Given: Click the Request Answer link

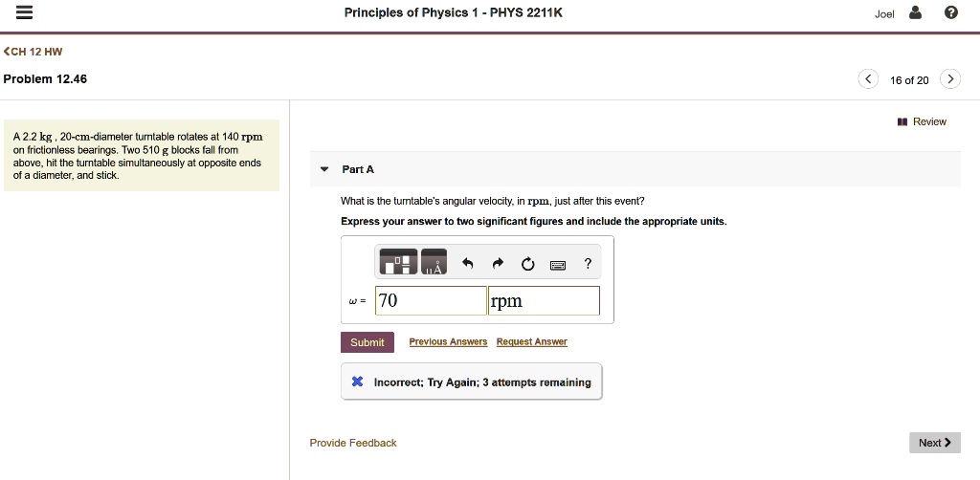Looking at the screenshot, I should coord(532,341).
